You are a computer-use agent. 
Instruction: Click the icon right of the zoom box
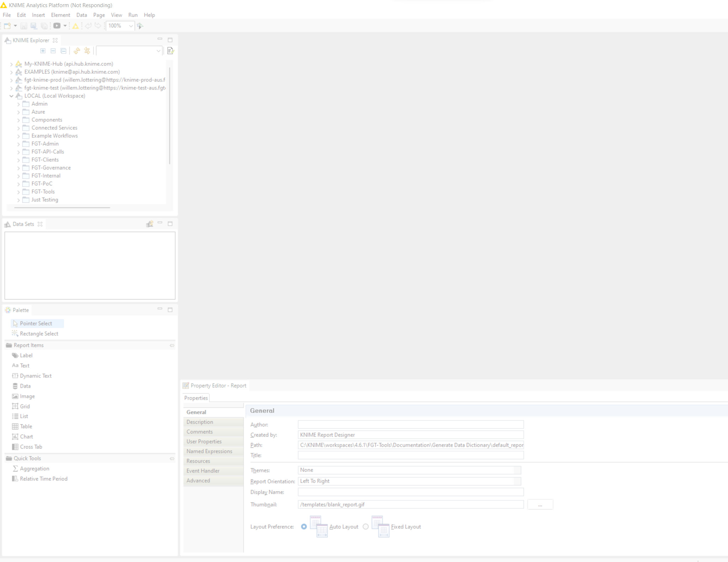coord(140,26)
